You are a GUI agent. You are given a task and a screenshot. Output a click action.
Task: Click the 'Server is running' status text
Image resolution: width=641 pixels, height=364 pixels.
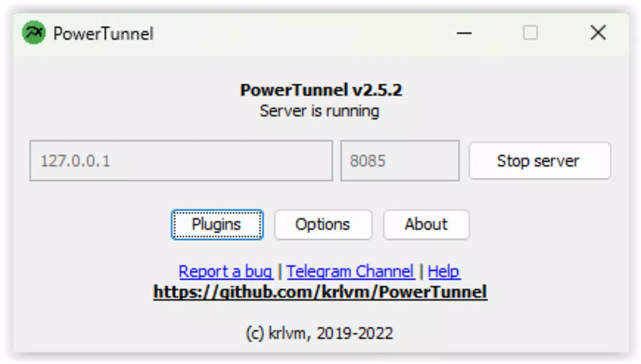pyautogui.click(x=319, y=111)
